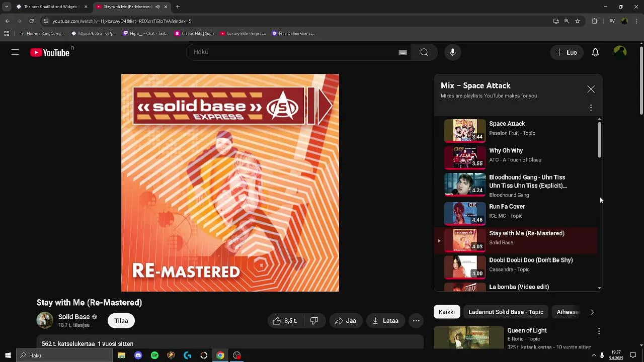Subscribe with the Tilaa button

pyautogui.click(x=121, y=321)
